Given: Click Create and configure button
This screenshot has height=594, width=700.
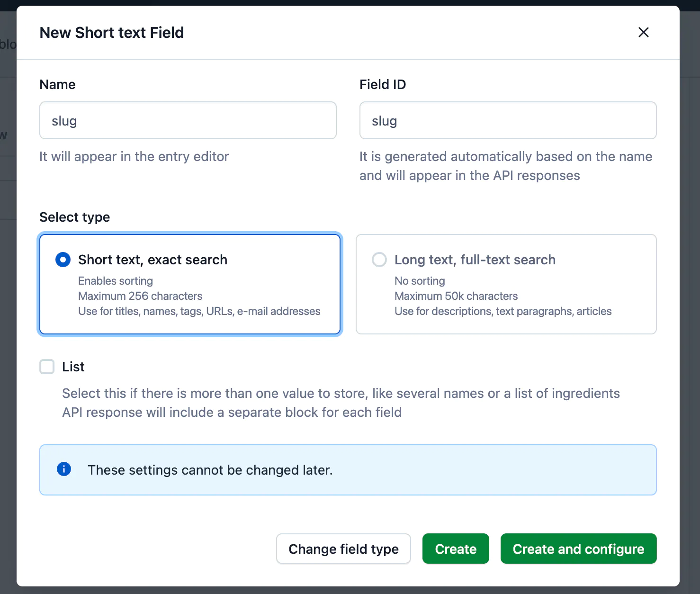Looking at the screenshot, I should (578, 549).
